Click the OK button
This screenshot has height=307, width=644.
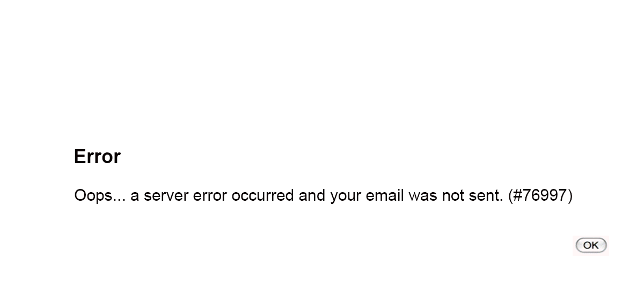pos(591,245)
